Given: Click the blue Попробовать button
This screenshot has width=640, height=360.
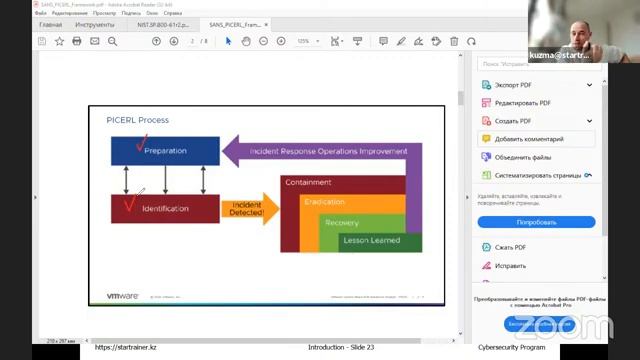Looking at the screenshot, I should click(x=536, y=222).
